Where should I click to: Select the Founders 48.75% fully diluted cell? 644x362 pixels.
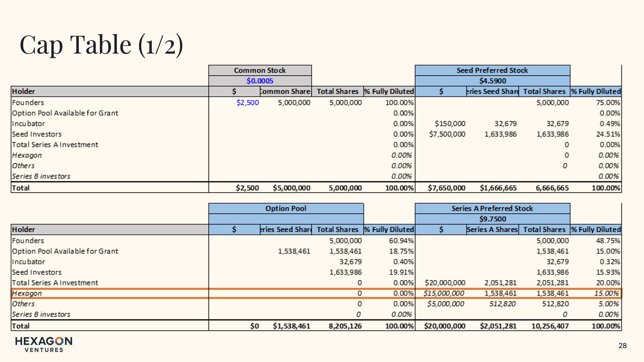tap(608, 241)
